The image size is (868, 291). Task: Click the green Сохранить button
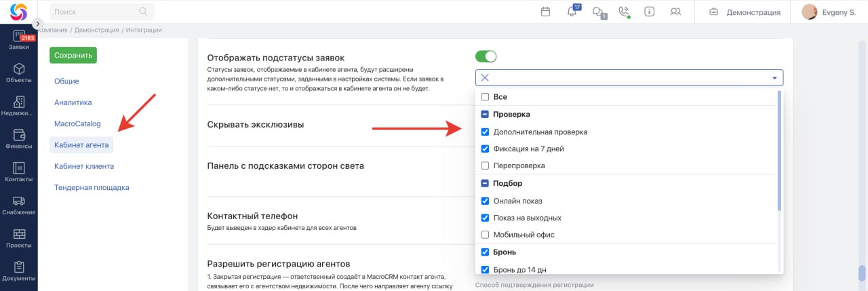click(73, 55)
